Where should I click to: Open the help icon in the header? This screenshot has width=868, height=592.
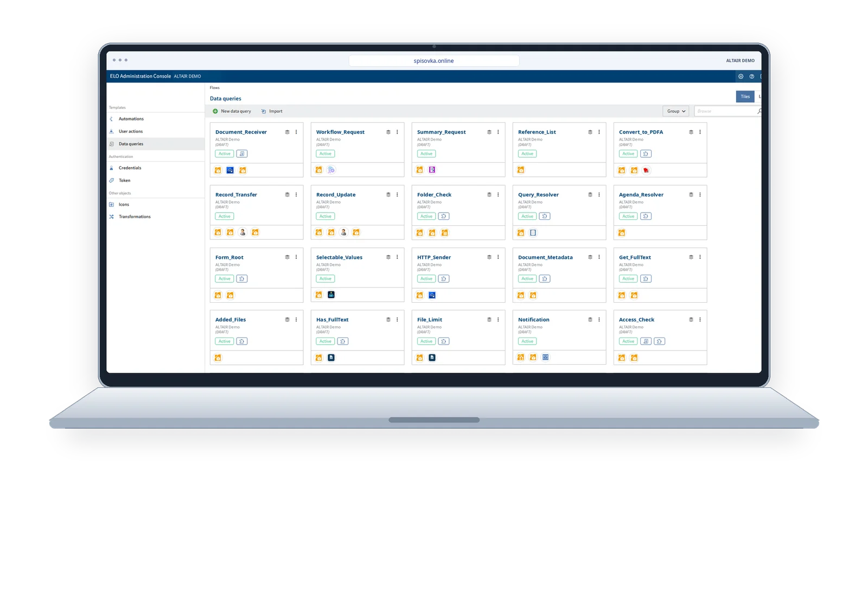point(751,77)
